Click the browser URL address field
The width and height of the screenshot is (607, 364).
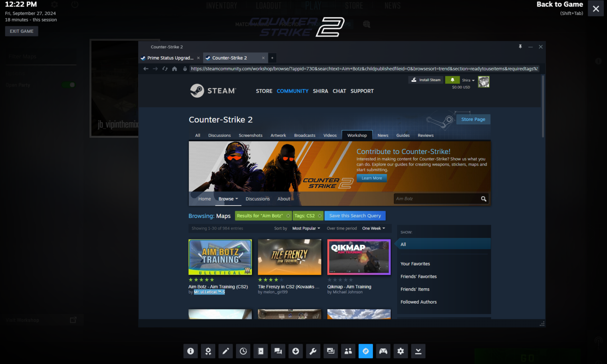point(364,69)
